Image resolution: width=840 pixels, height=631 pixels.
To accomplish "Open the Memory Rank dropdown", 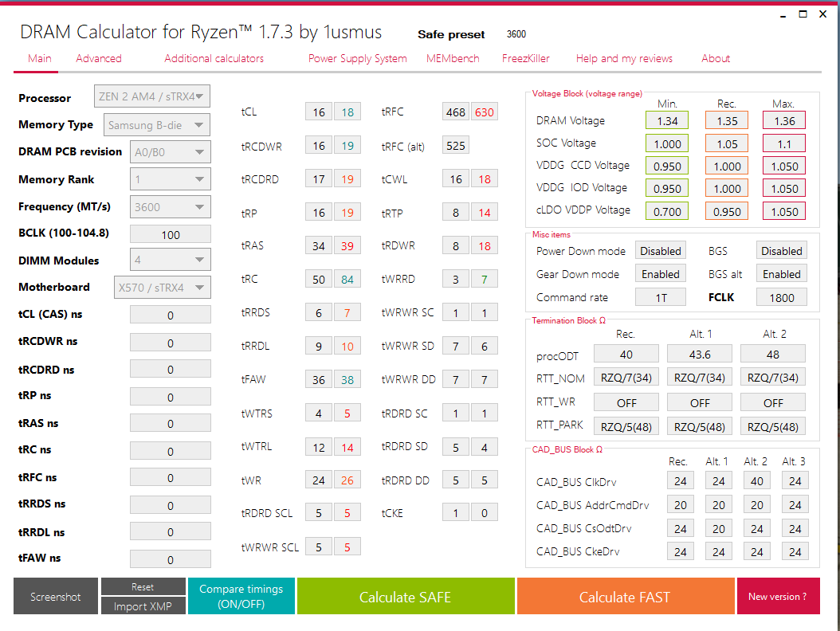I will [171, 179].
